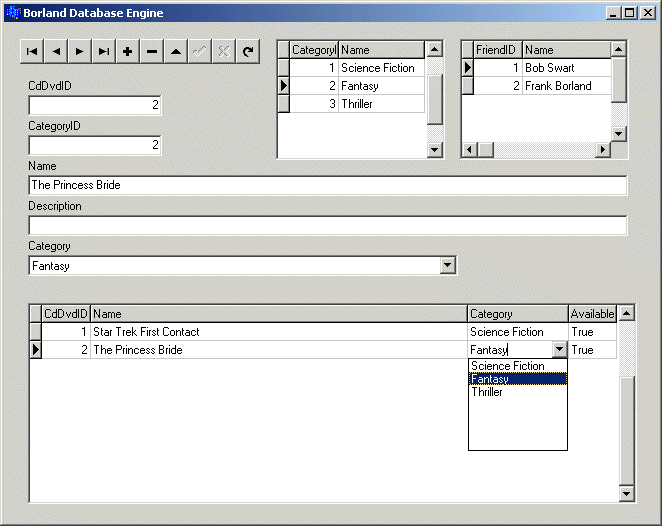
Task: Click the Name field containing The Princess Bride
Action: pyautogui.click(x=328, y=185)
